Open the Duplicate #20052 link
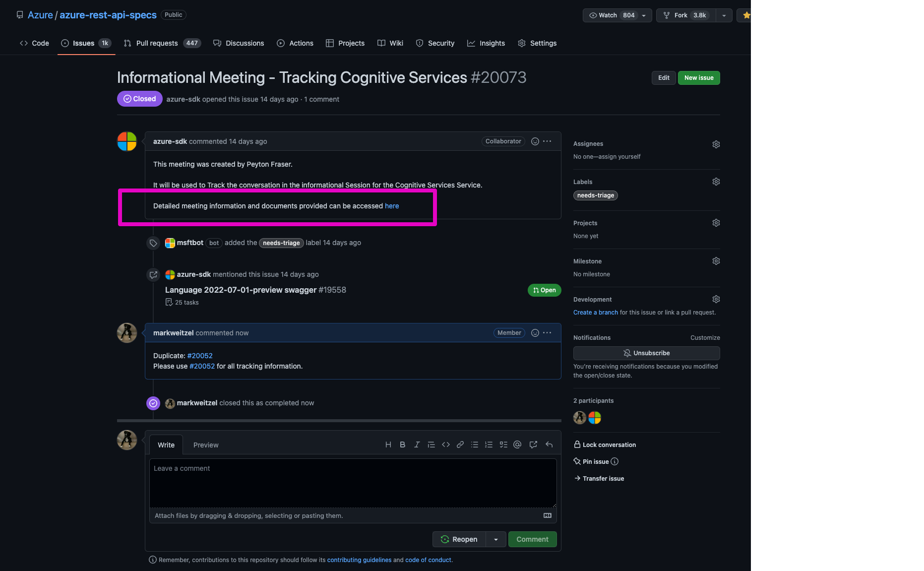Image resolution: width=924 pixels, height=571 pixels. tap(200, 356)
